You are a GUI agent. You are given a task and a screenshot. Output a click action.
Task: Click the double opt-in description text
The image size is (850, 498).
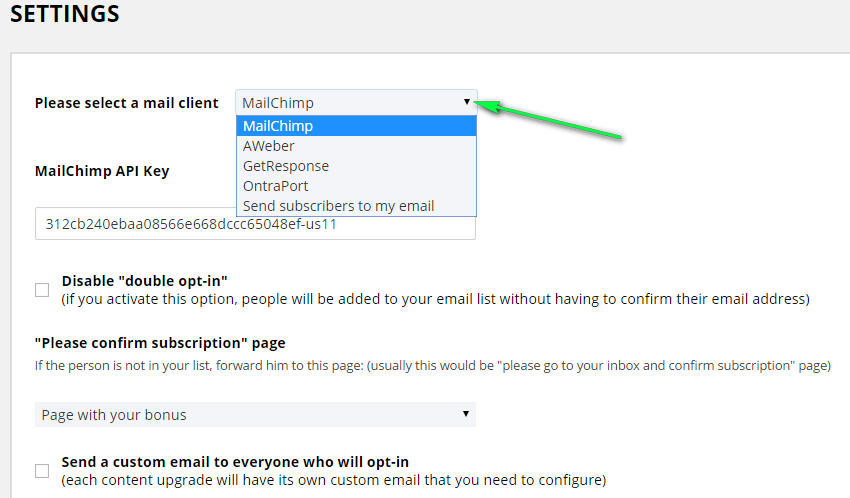click(435, 299)
